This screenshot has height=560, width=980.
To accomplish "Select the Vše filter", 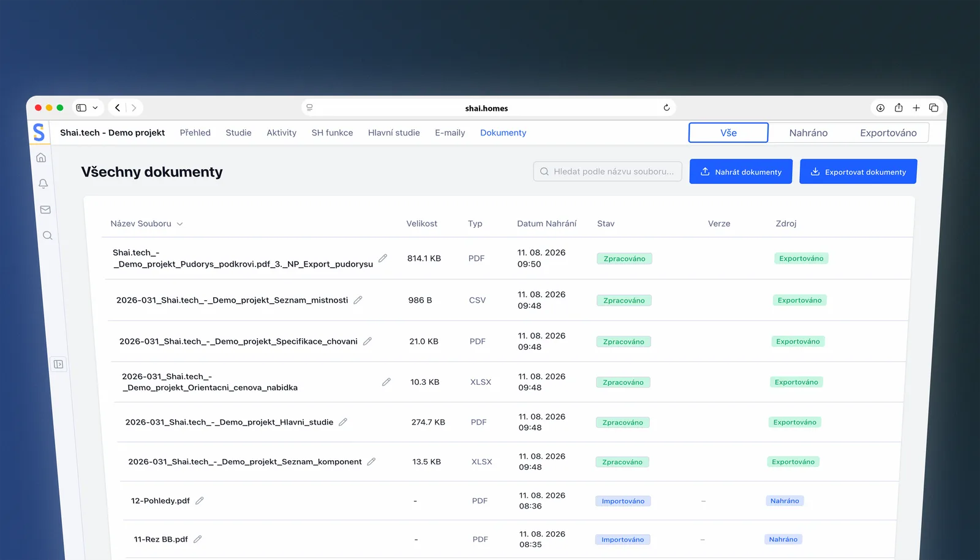I will [728, 133].
